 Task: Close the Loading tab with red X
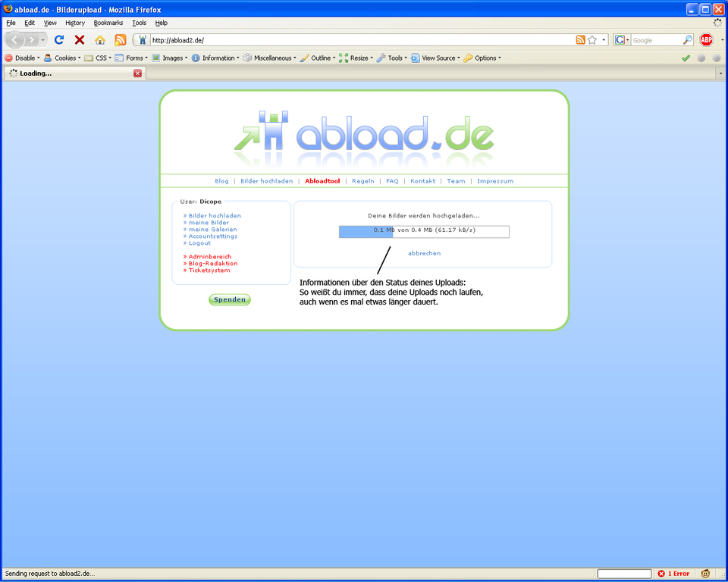(137, 74)
